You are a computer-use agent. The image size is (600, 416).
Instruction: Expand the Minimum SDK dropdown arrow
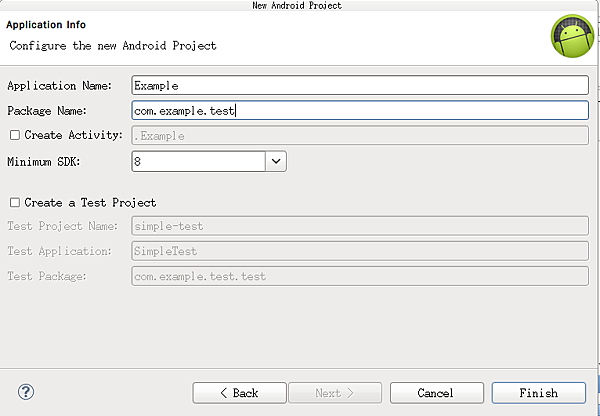[x=276, y=161]
